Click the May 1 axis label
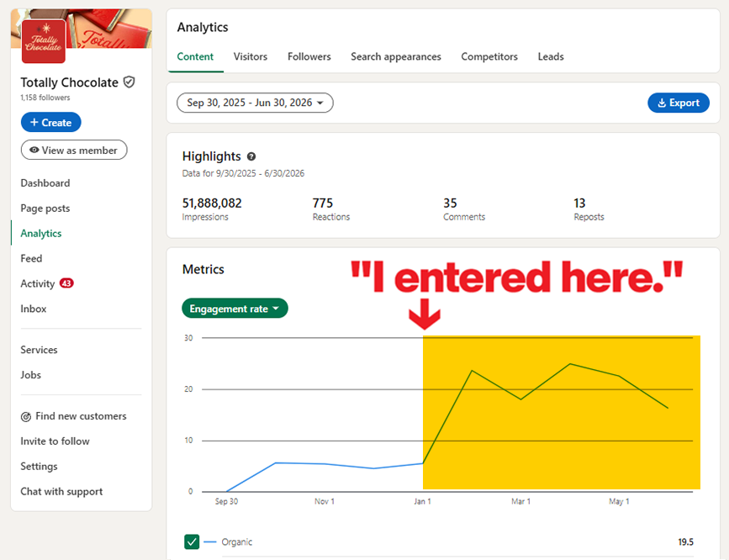729x560 pixels. pos(619,501)
